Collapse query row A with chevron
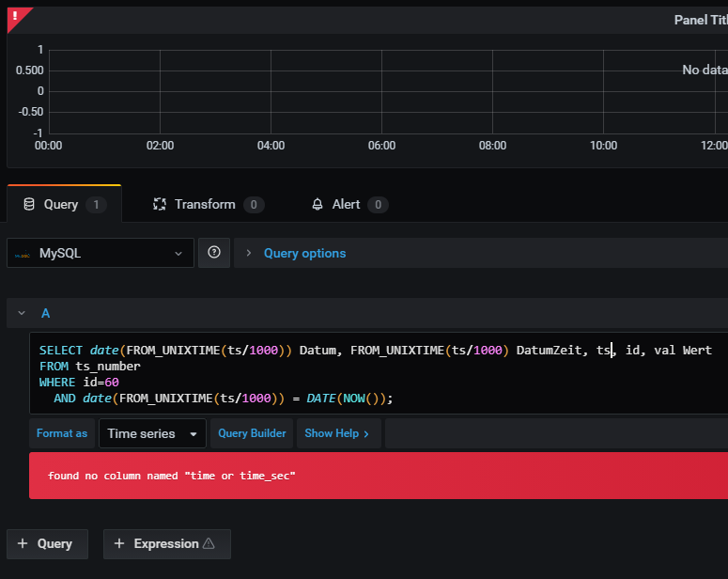728x579 pixels. (x=20, y=313)
